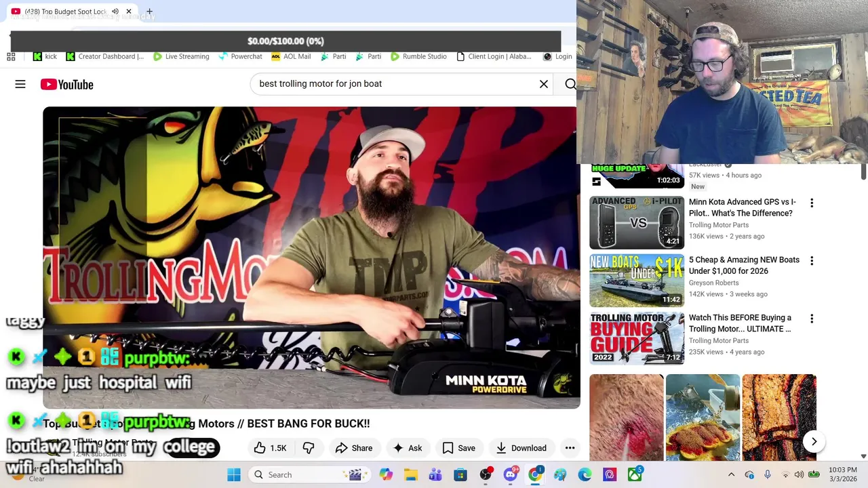Open the AOL Mail bookmark
This screenshot has height=488, width=868.
pos(291,56)
